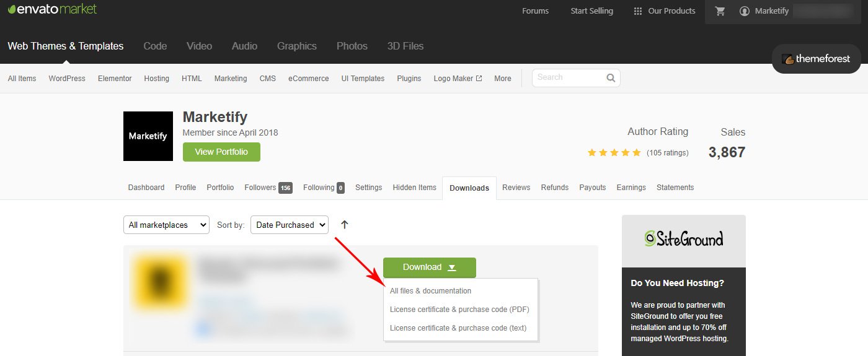Open the Earnings tab
The height and width of the screenshot is (356, 868).
[631, 188]
